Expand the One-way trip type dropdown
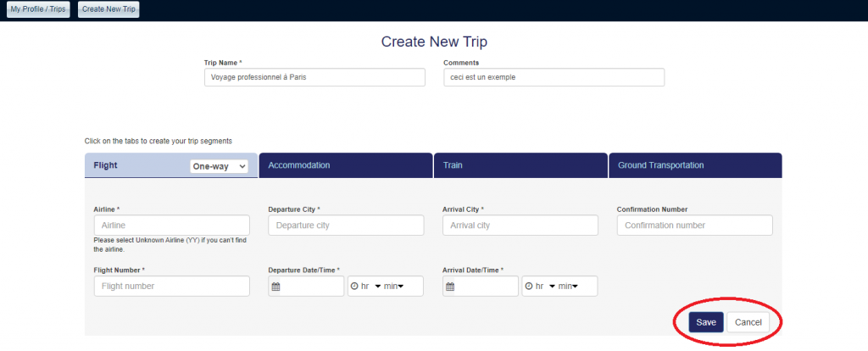Viewport: 868px width, 351px height. 219,166
